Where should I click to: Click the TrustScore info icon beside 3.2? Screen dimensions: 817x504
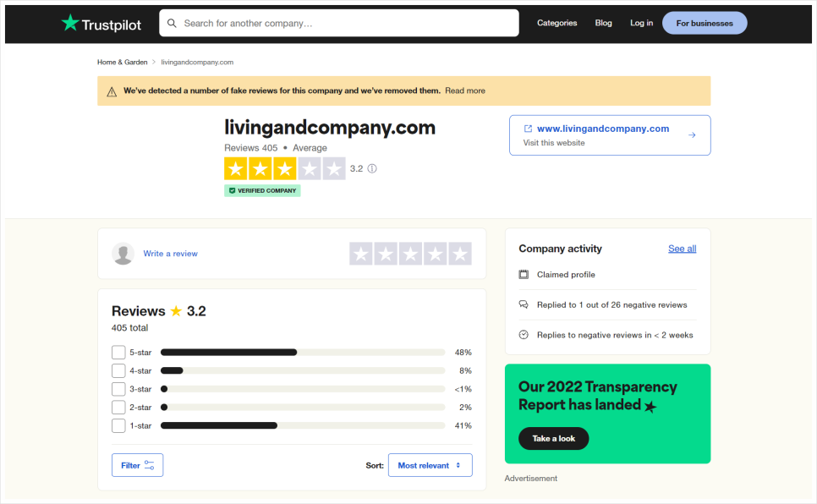[x=372, y=168]
